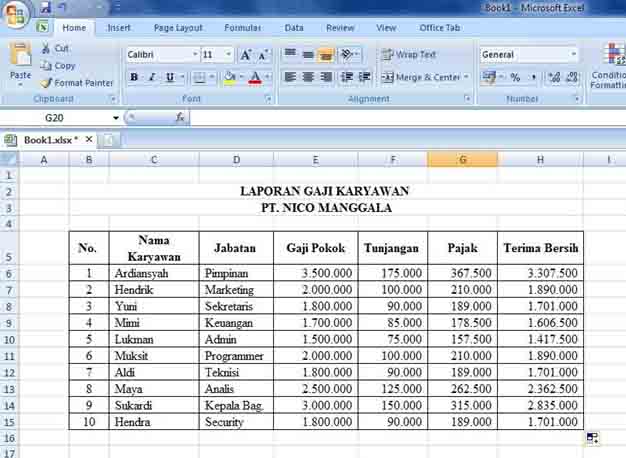The height and width of the screenshot is (458, 626).
Task: Open Font Color dropdown arrow
Action: (268, 77)
